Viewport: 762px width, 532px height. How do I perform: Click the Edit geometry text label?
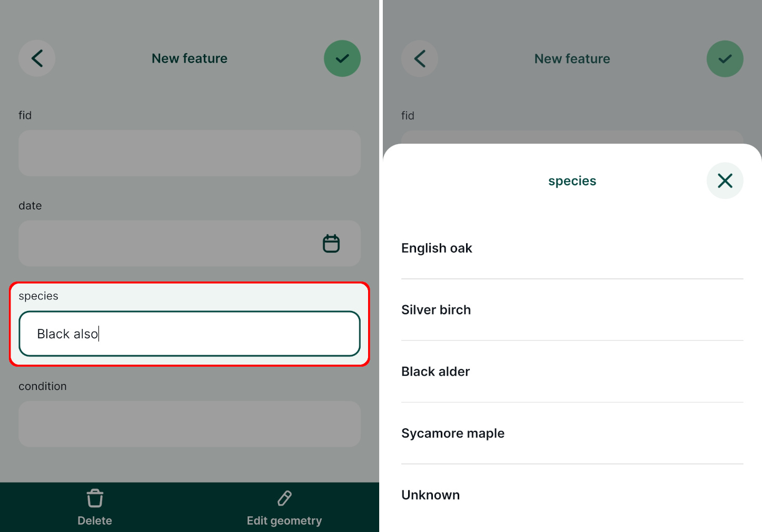284,520
